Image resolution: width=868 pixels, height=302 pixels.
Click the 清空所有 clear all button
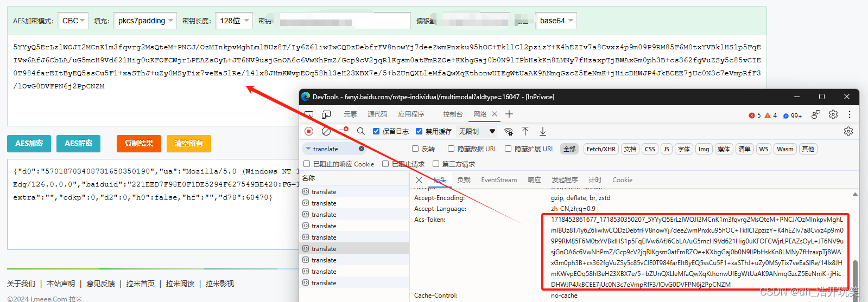pos(188,144)
